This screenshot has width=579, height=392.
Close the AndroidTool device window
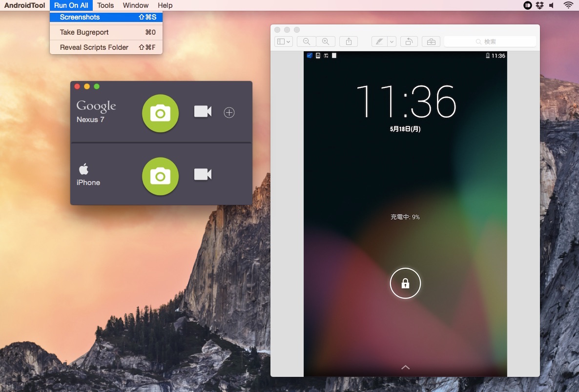click(x=77, y=86)
